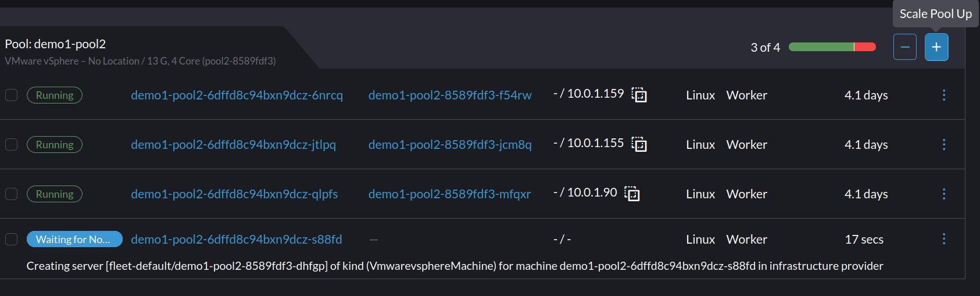Copy IP address 10.0.1.90 to clipboard
980x296 pixels.
(632, 194)
